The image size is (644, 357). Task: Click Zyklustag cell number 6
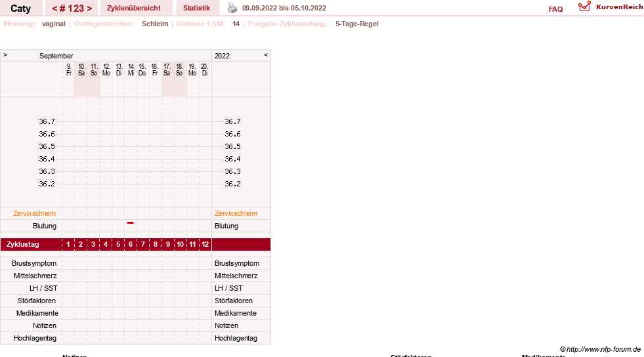(131, 244)
